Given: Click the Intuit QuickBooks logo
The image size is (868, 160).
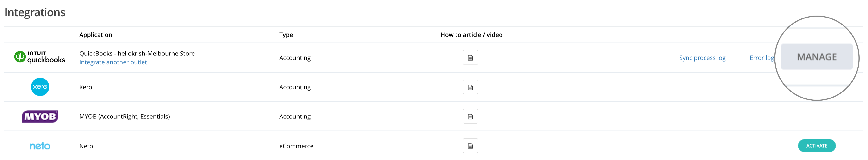Looking at the screenshot, I should tap(40, 57).
